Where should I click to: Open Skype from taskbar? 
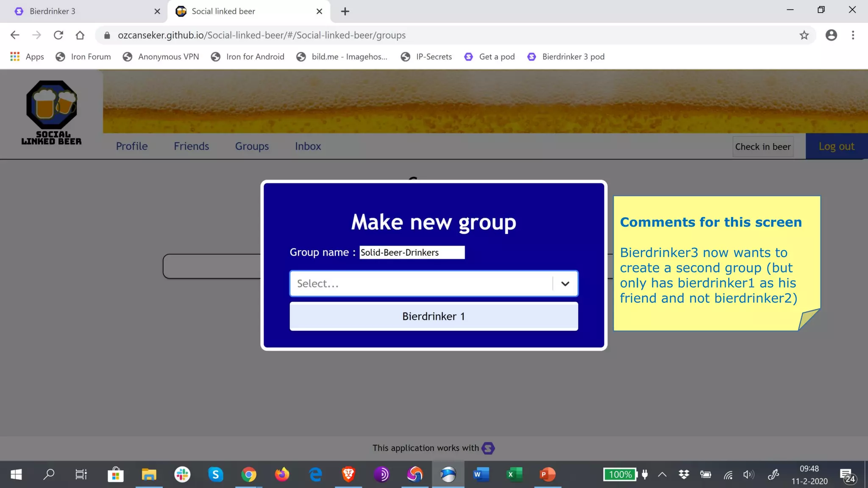216,474
